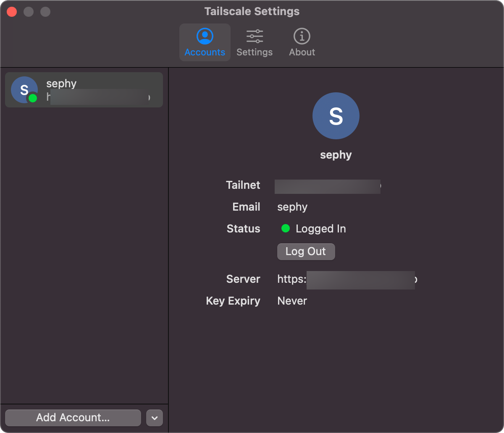Image resolution: width=504 pixels, height=433 pixels.
Task: Open the About tab
Action: coord(302,42)
